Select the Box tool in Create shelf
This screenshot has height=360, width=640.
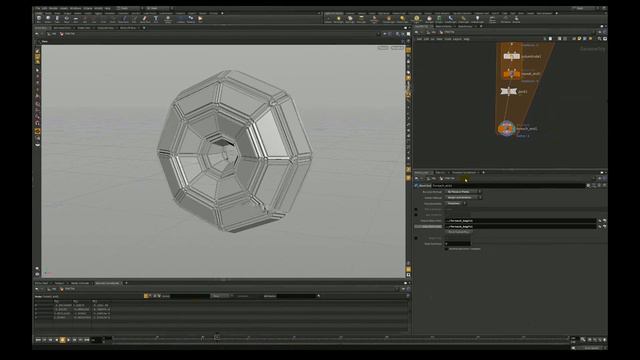click(39, 19)
